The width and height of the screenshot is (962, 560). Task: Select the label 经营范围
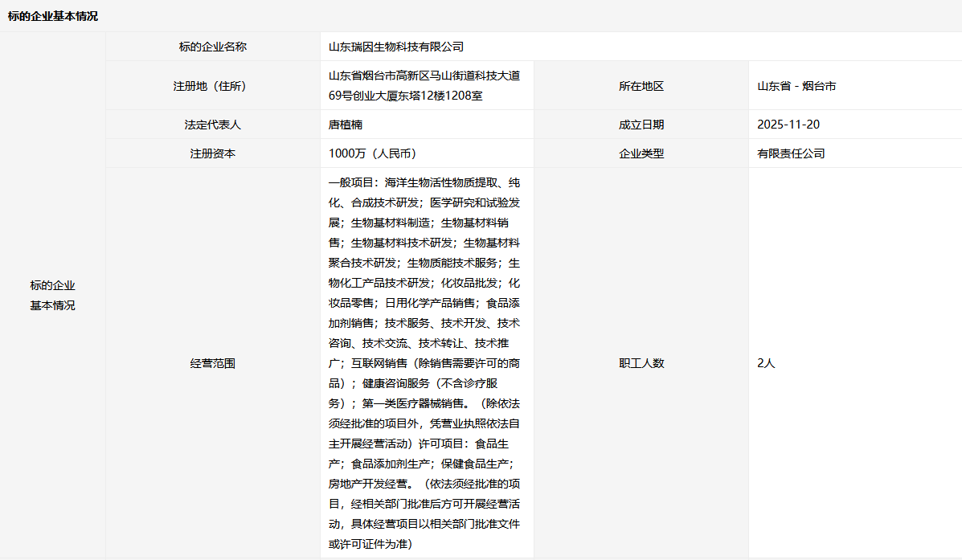[212, 363]
